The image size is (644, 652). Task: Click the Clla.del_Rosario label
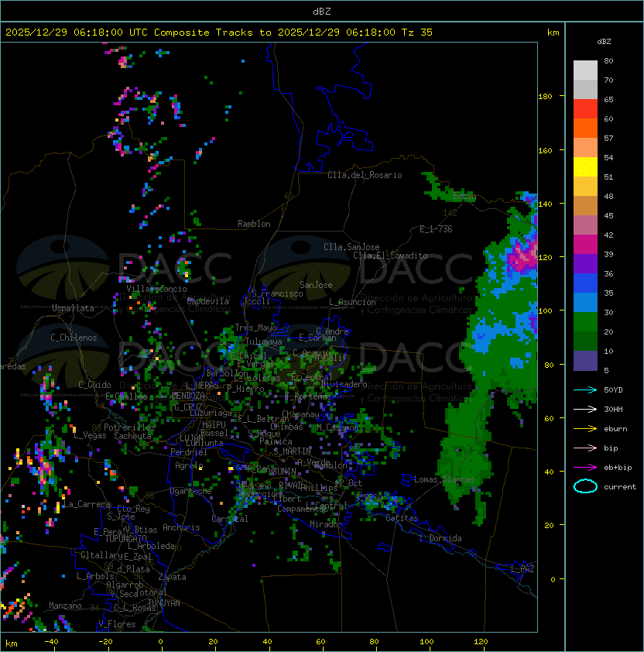pyautogui.click(x=365, y=175)
